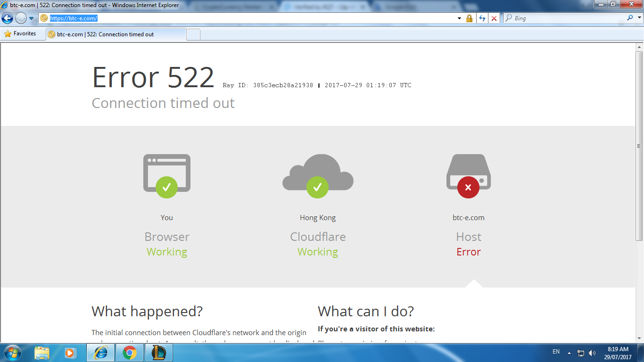Click "Working" under Cloudflare

pyautogui.click(x=318, y=252)
